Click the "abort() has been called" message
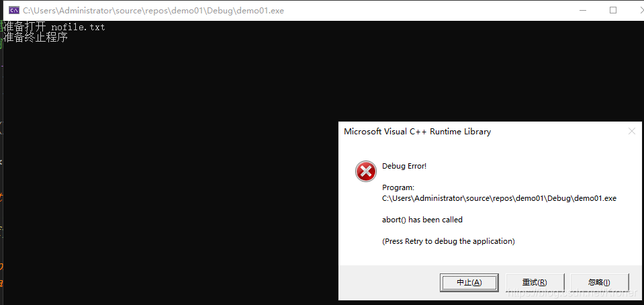 click(422, 220)
